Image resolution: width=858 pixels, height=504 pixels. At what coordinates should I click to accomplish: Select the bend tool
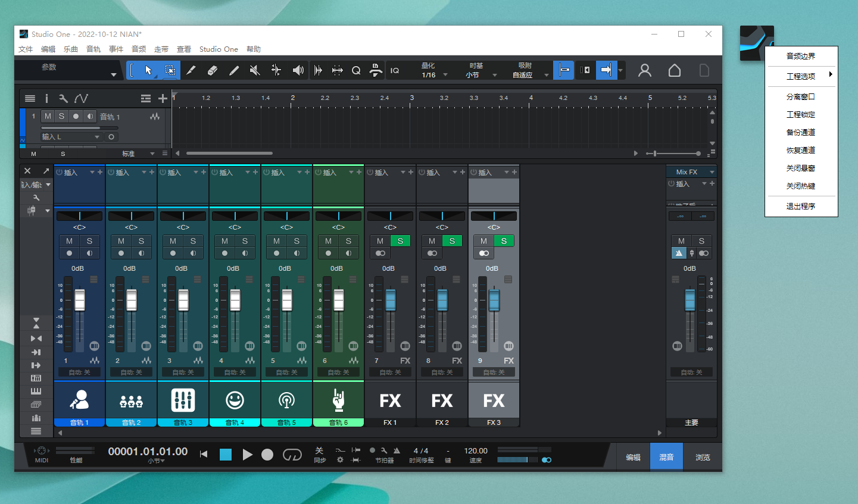[276, 70]
